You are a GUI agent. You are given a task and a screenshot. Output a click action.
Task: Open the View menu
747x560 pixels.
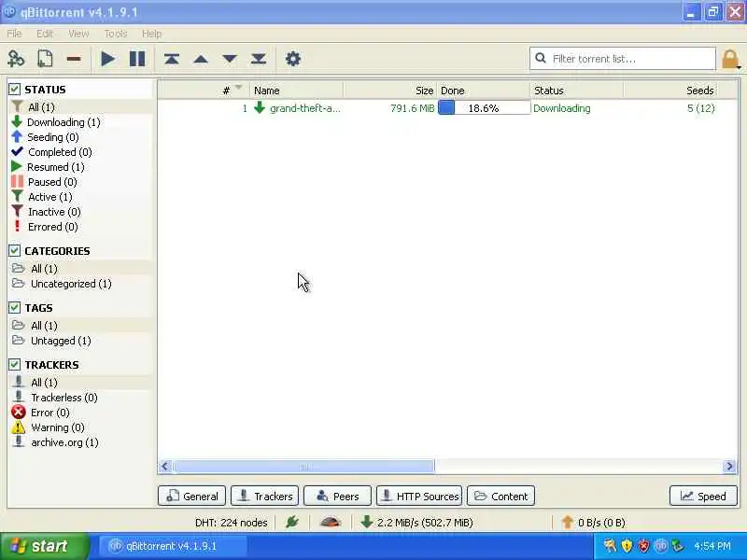[x=78, y=34]
